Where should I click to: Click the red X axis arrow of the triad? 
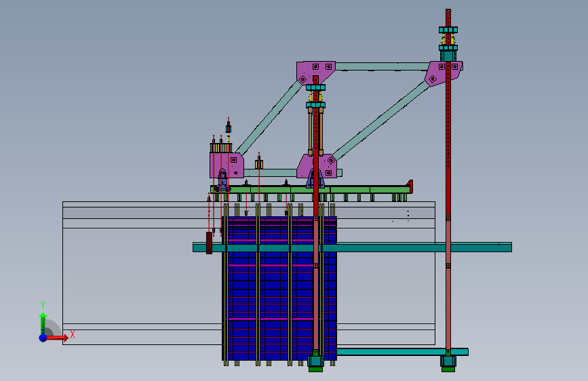coord(57,338)
